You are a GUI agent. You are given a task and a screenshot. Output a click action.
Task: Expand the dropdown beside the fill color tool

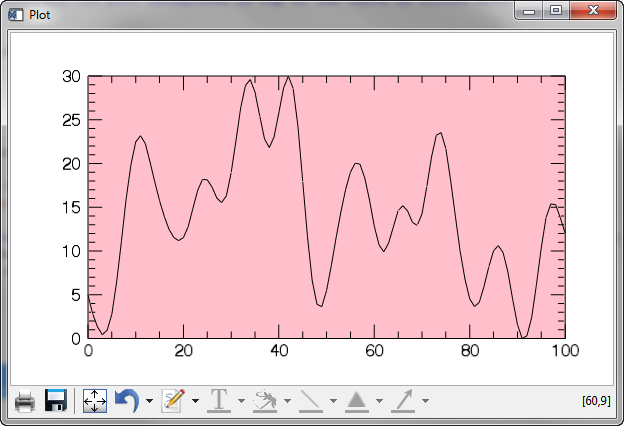(287, 402)
